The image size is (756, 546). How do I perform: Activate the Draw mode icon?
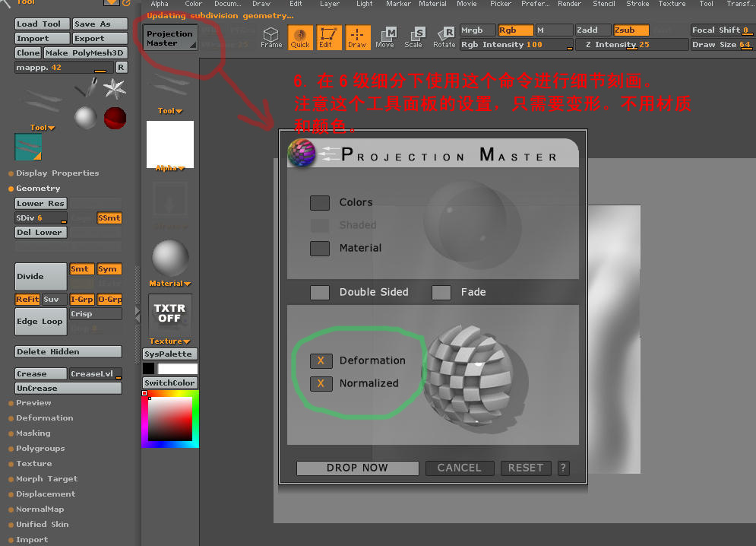[x=357, y=38]
